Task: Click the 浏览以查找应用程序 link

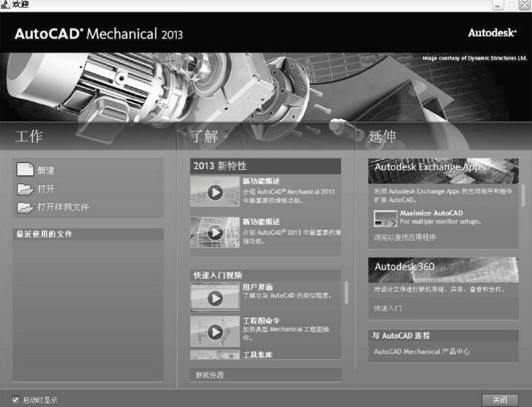Action: [x=405, y=237]
